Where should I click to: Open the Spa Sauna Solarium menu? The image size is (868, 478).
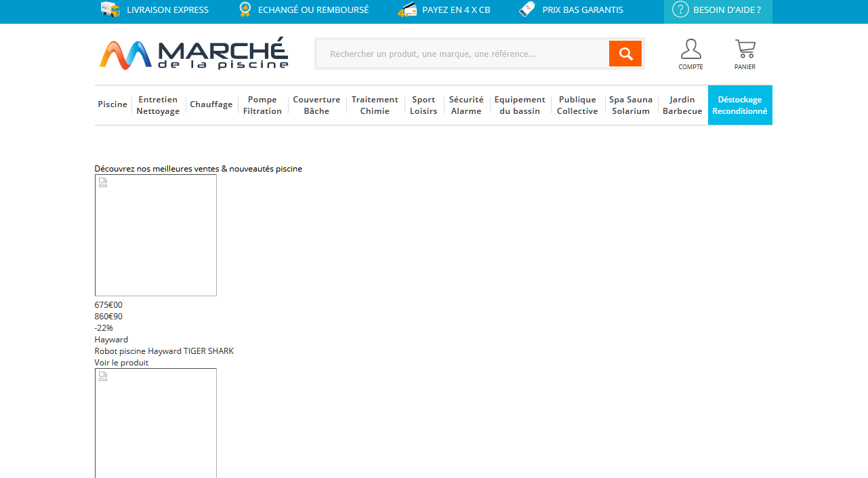click(631, 105)
